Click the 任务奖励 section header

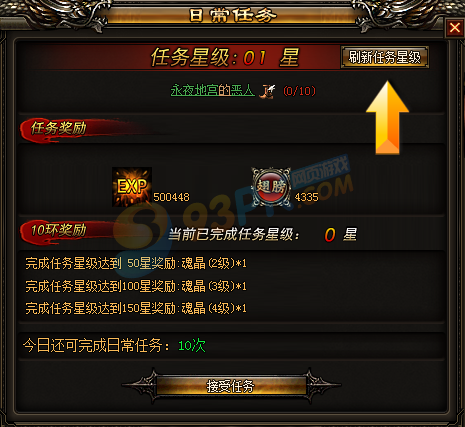coord(58,128)
